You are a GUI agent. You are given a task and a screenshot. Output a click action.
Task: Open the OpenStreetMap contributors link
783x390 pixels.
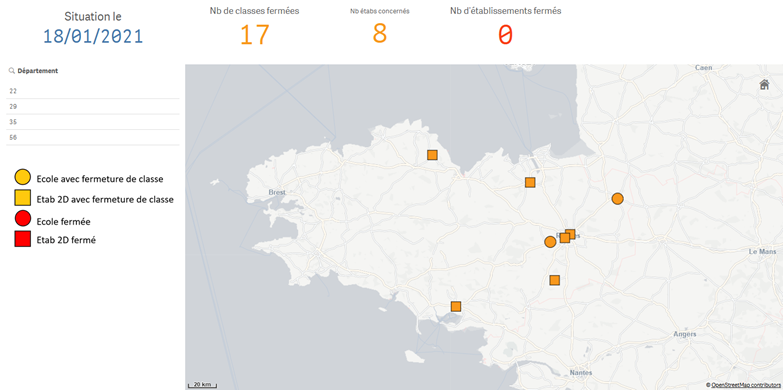(746, 385)
